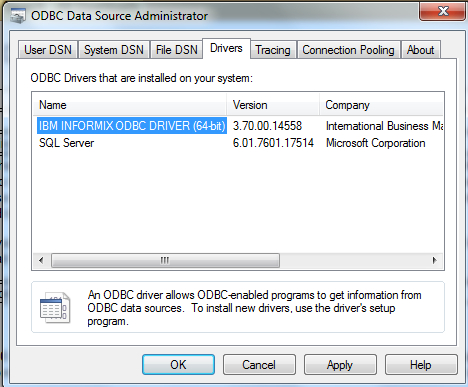Click International Business Ma company cell
The width and height of the screenshot is (468, 387).
[384, 126]
